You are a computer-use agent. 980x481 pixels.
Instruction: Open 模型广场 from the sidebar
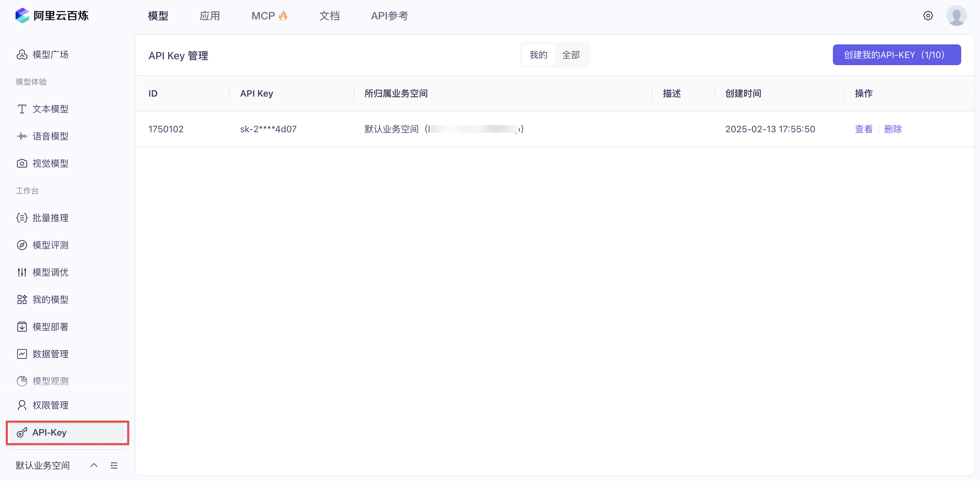click(x=50, y=54)
